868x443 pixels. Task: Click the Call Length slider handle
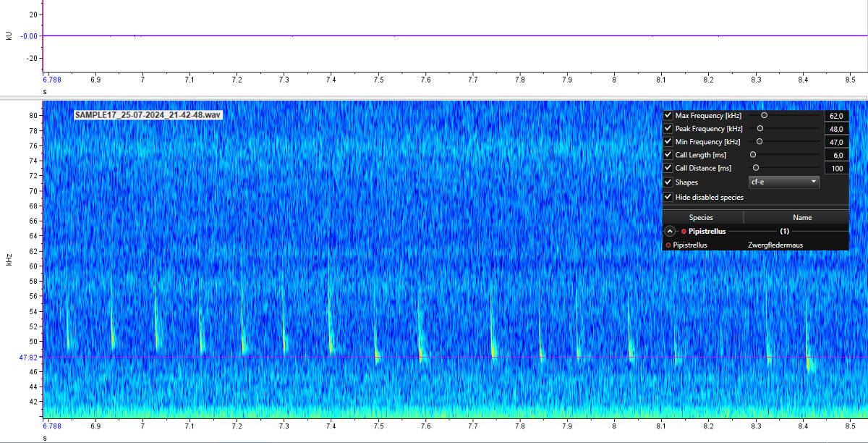[x=753, y=154]
